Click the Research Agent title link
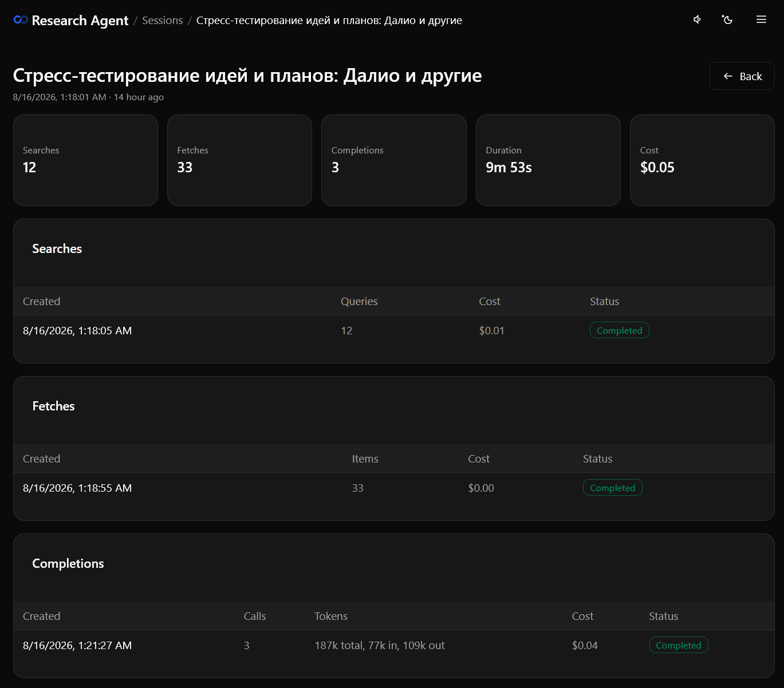Viewport: 784px width, 688px height. point(80,21)
